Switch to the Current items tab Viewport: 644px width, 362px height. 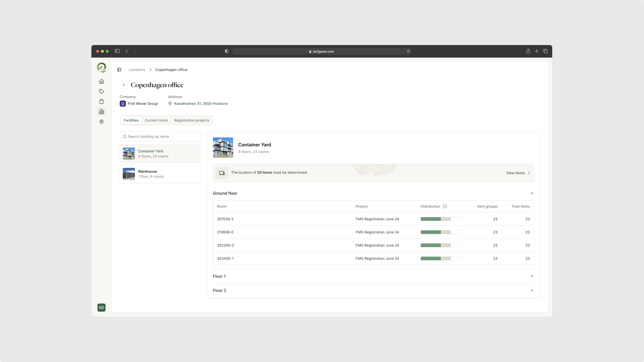[x=156, y=120]
